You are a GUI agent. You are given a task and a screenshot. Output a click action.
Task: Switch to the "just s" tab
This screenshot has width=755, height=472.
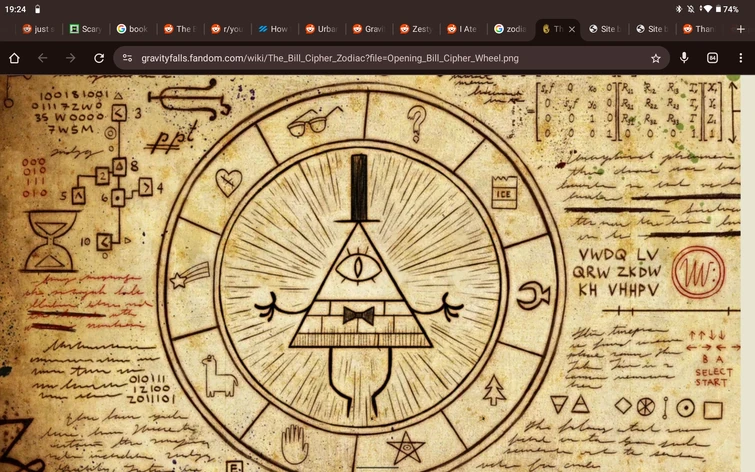pos(38,29)
